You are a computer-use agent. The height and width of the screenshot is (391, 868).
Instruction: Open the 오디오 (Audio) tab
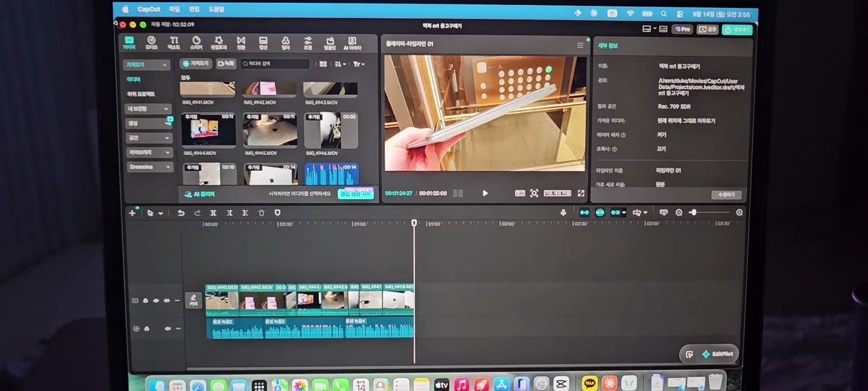click(151, 43)
